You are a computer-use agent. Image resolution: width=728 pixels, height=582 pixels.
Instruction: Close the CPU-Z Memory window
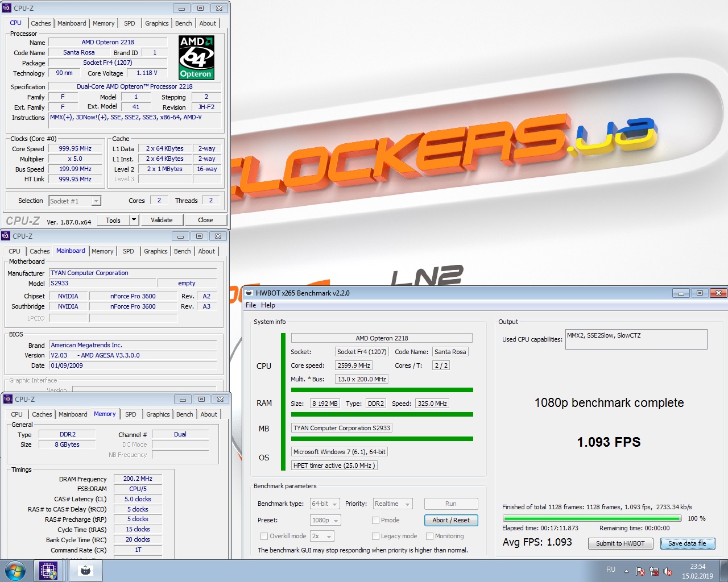[x=221, y=399]
